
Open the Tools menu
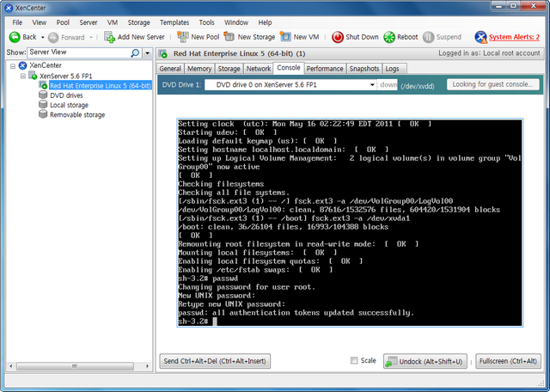(206, 22)
